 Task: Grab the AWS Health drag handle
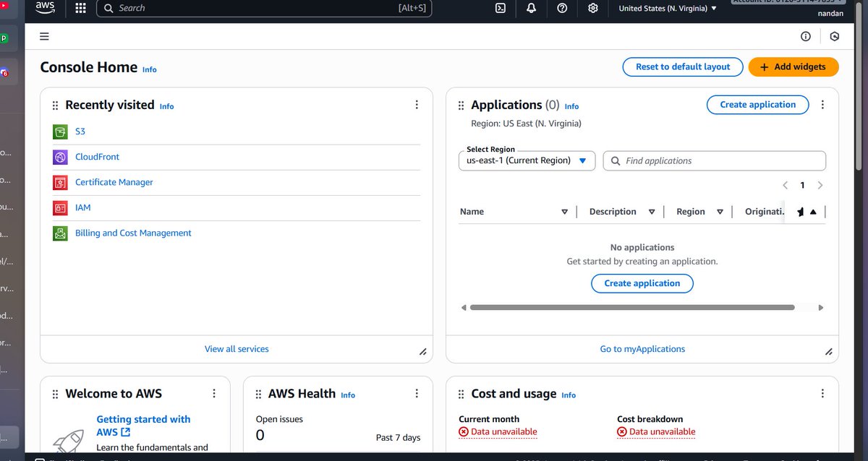(259, 395)
